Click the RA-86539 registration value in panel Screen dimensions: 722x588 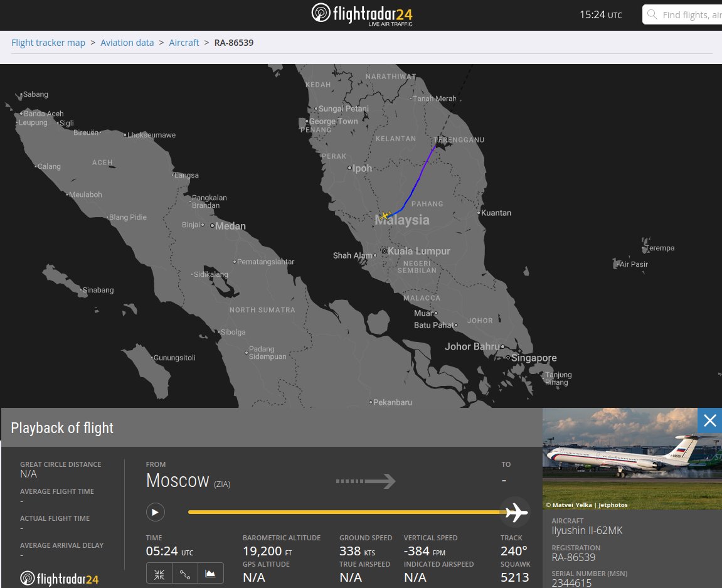click(573, 558)
